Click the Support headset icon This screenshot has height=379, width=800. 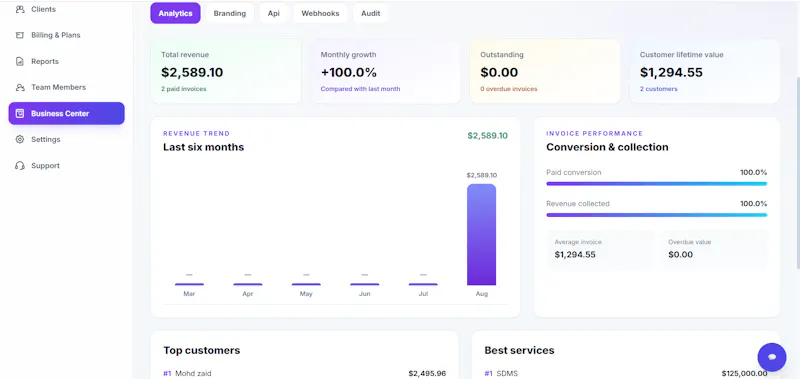pyautogui.click(x=20, y=166)
